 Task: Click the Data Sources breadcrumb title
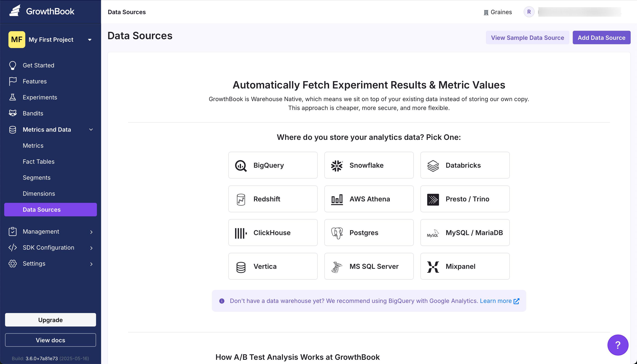pos(127,12)
